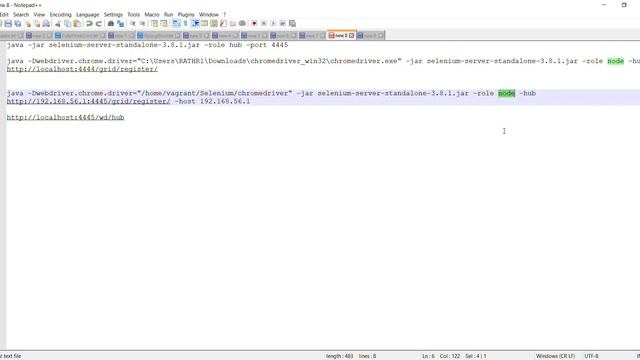The image size is (640, 360).
Task: Click the Close All documents toolbar icon
Action: [37, 24]
